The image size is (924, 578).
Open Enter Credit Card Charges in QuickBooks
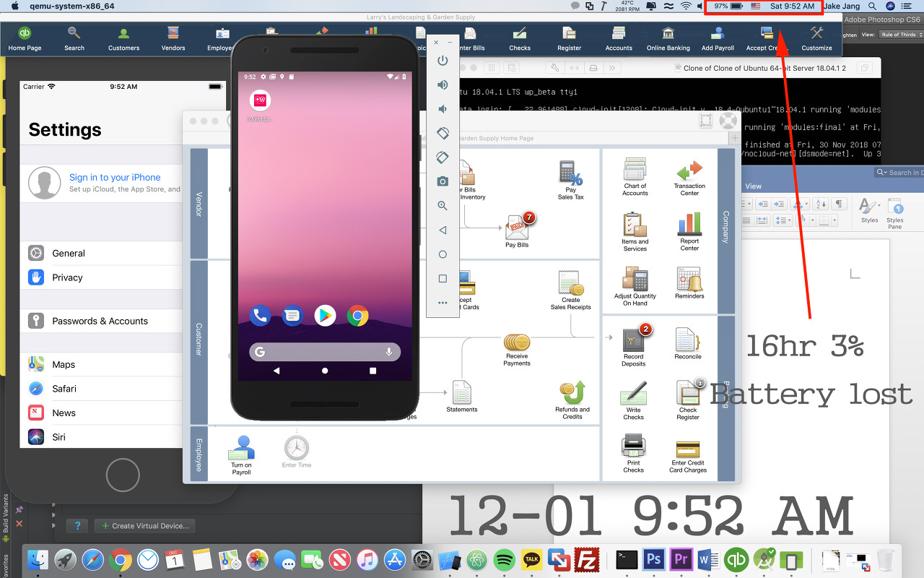(688, 457)
